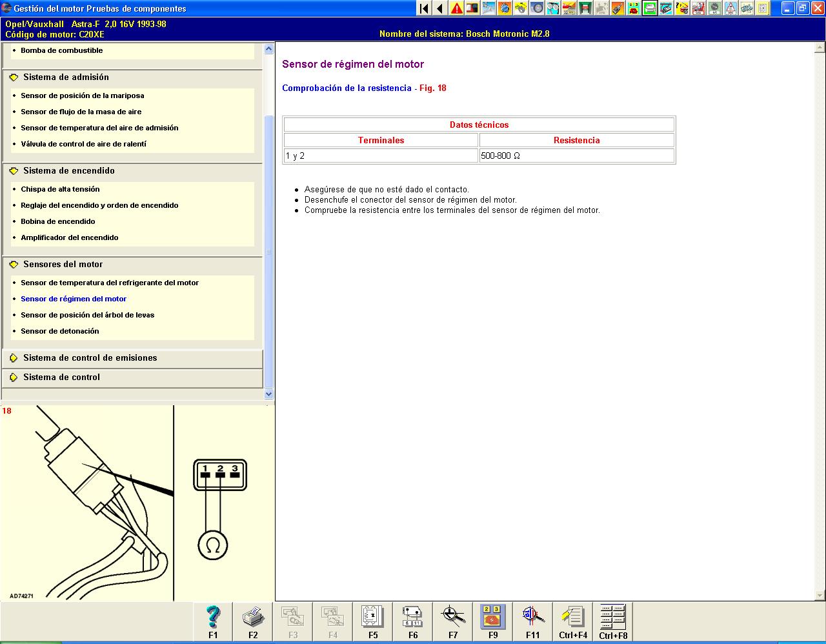
Task: Click the F1 help question mark icon
Action: tap(213, 621)
